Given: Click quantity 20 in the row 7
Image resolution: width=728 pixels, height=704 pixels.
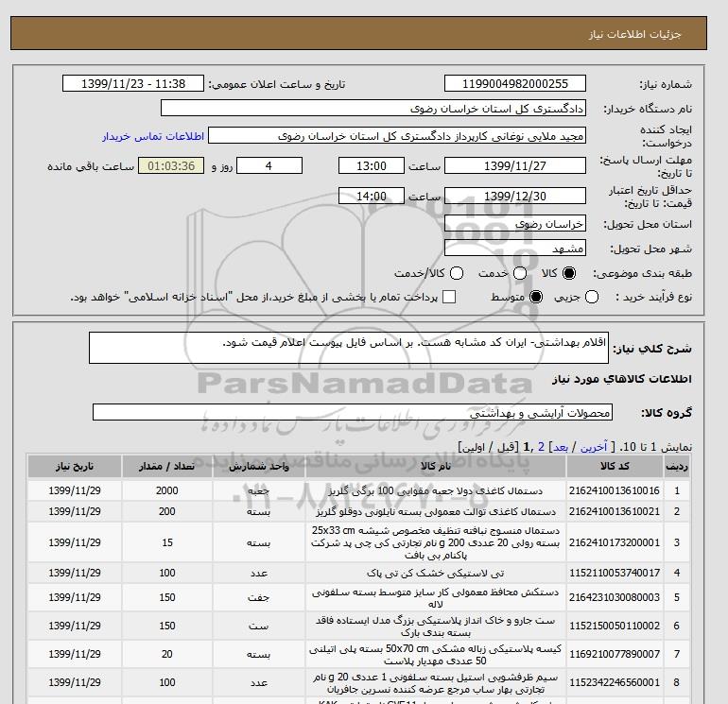Looking at the screenshot, I should [167, 654].
